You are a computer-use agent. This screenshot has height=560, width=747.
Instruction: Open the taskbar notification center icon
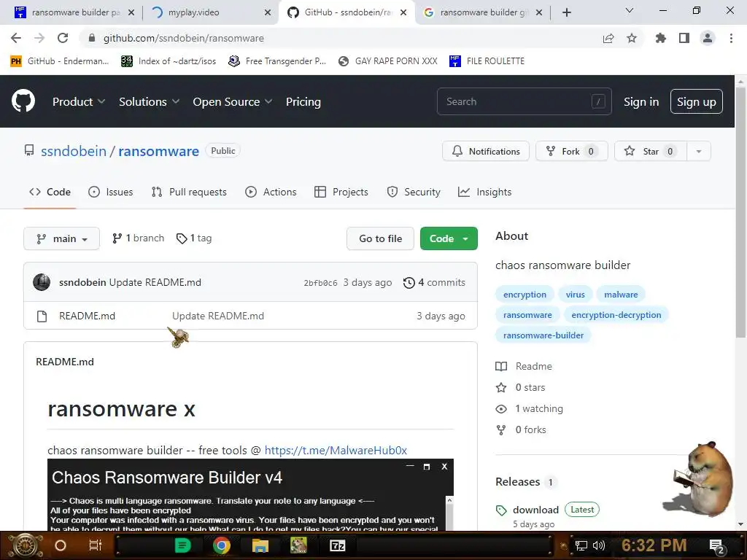pos(717,546)
